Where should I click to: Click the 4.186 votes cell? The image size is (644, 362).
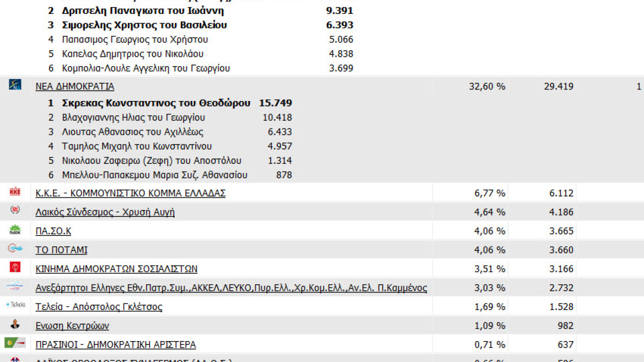(x=561, y=212)
